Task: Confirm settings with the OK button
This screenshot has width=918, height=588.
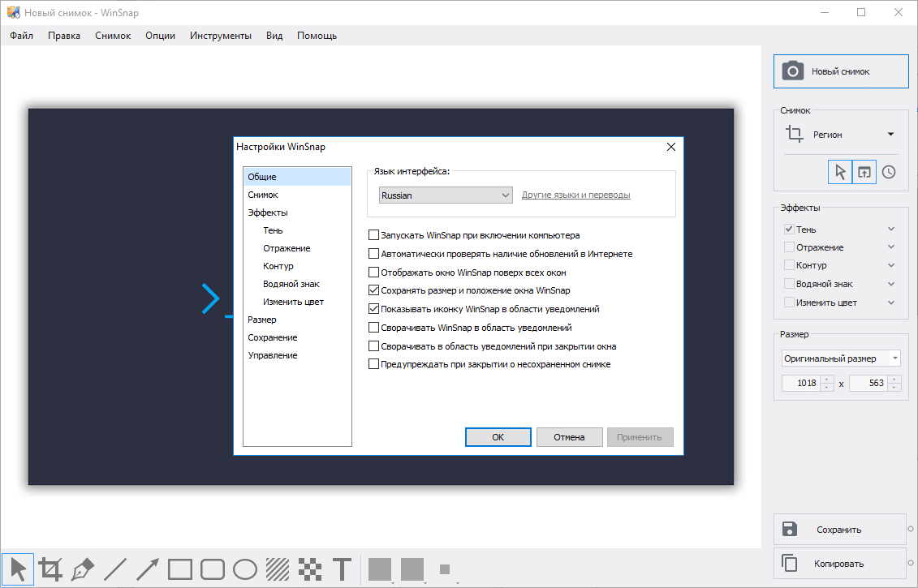Action: tap(498, 437)
